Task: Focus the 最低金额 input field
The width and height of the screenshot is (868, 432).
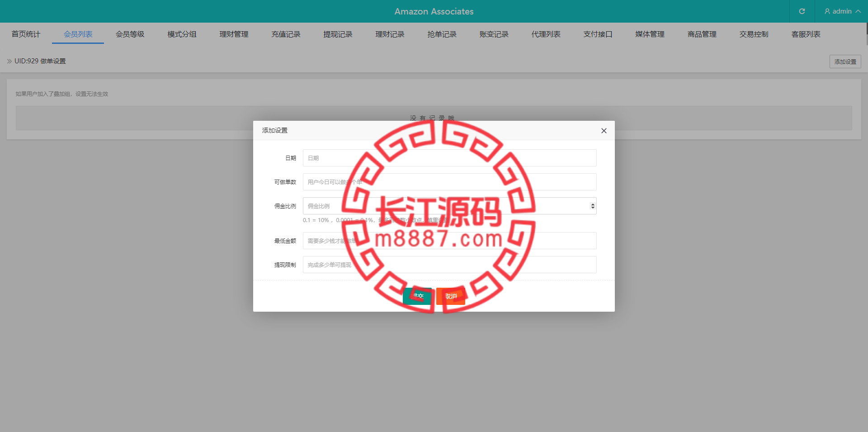Action: coord(450,241)
